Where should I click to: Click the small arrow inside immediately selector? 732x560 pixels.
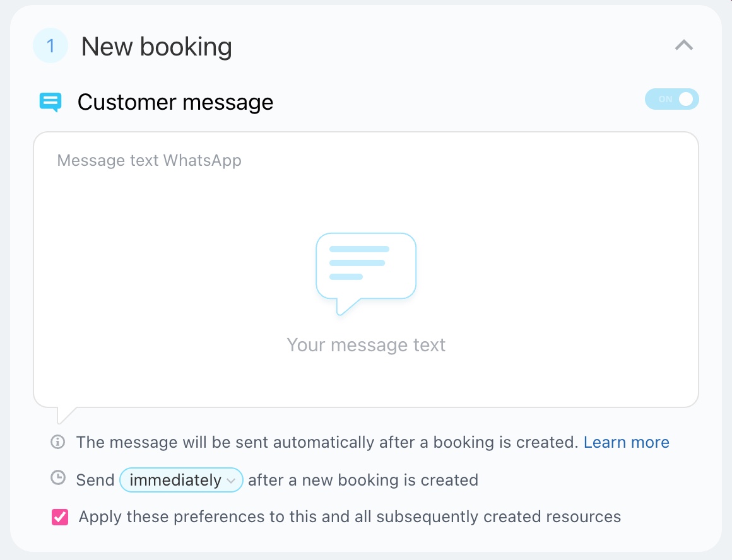(x=231, y=481)
